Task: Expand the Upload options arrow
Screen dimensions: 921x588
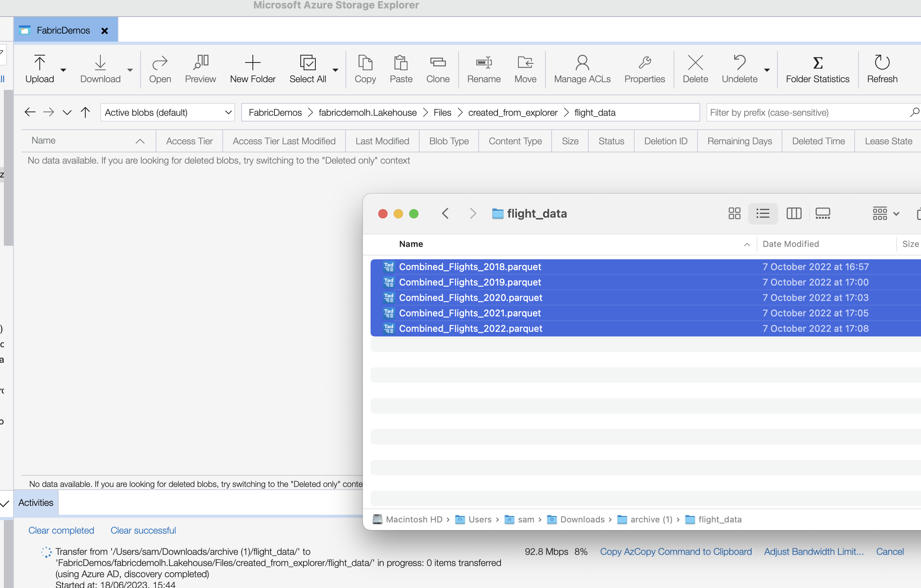Action: click(x=63, y=70)
